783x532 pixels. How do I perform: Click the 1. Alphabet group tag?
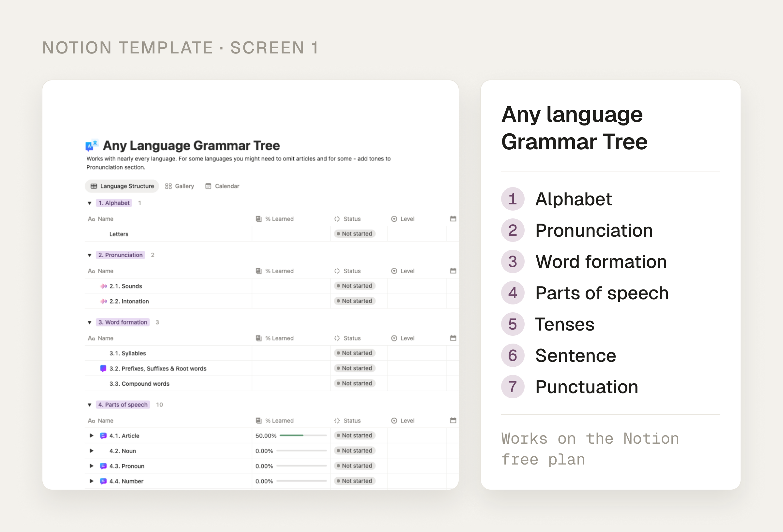pyautogui.click(x=114, y=203)
